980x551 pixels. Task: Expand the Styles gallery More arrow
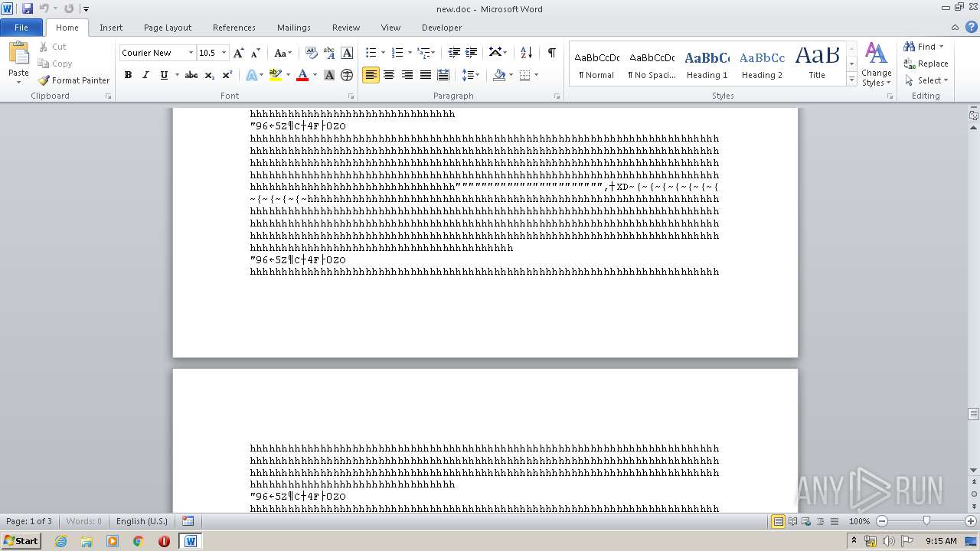pos(851,79)
